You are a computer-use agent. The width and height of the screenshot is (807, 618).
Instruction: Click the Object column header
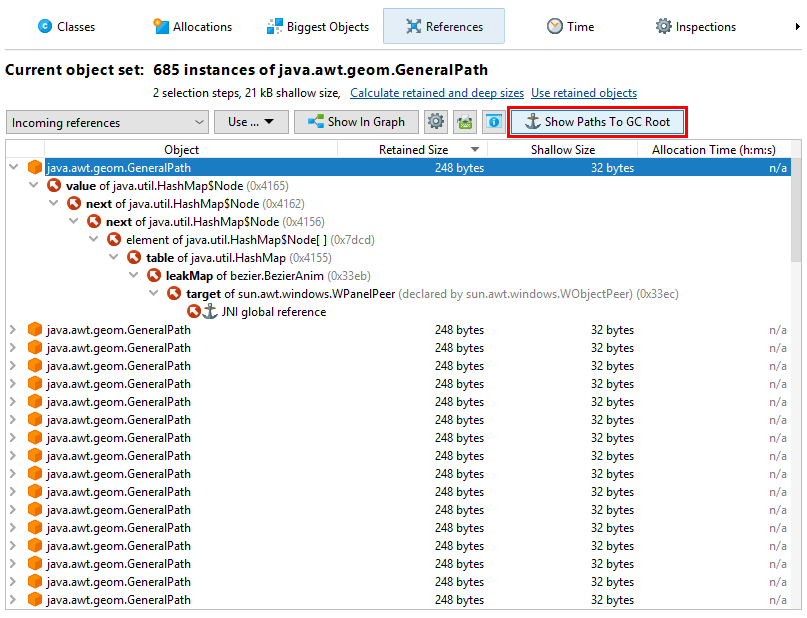pyautogui.click(x=181, y=150)
